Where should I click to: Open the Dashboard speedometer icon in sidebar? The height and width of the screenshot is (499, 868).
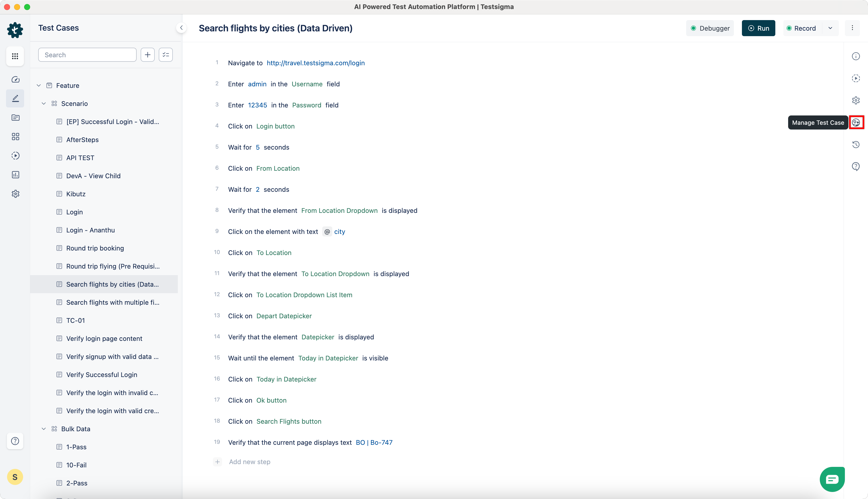click(x=15, y=79)
